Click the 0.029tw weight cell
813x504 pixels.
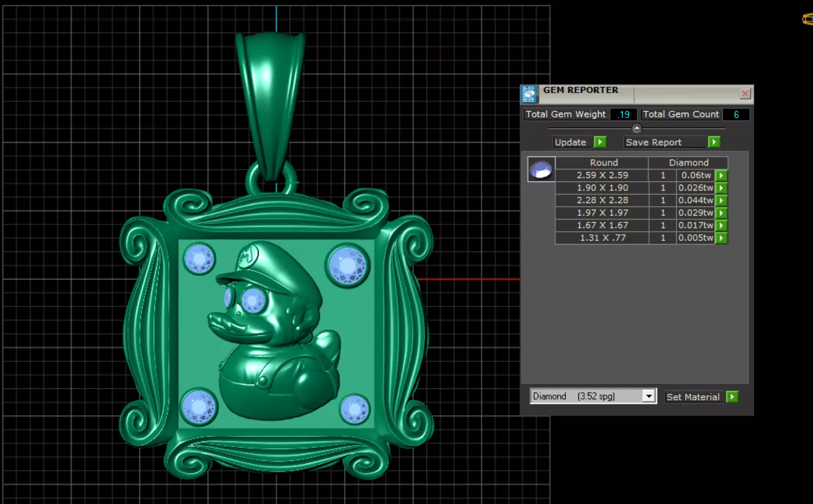pos(696,213)
